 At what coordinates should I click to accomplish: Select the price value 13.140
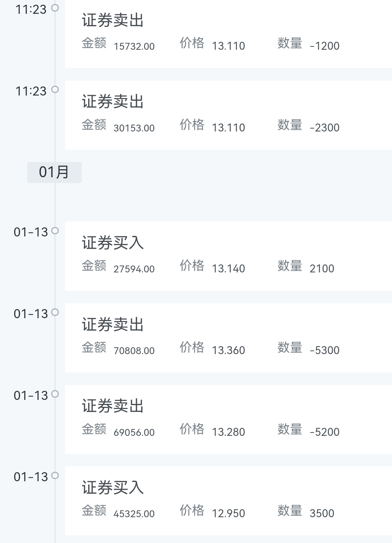click(228, 268)
